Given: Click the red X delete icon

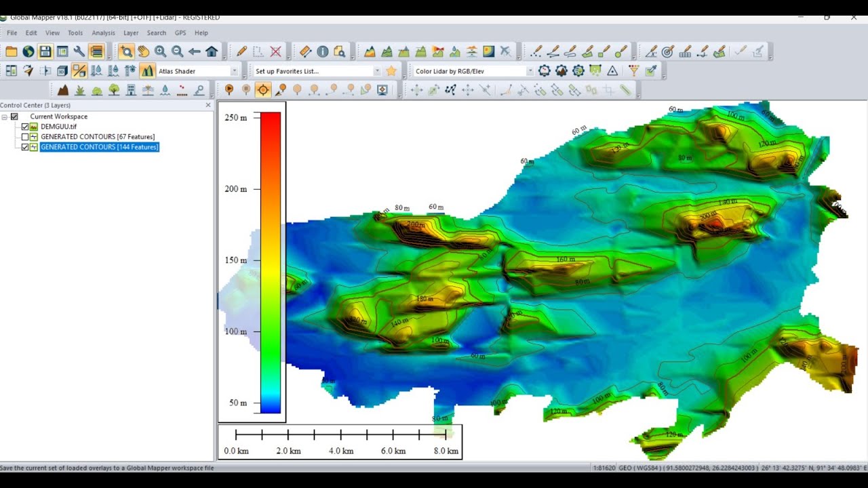Looking at the screenshot, I should coord(275,52).
